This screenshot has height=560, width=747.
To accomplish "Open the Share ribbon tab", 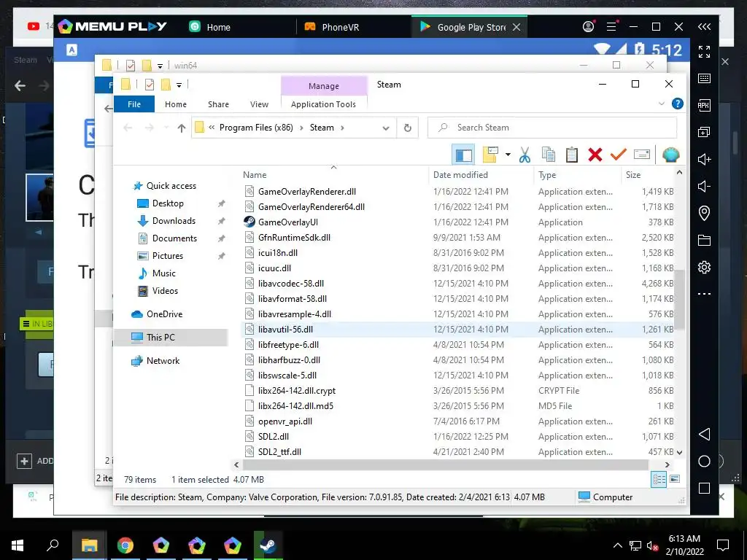I will click(x=218, y=104).
